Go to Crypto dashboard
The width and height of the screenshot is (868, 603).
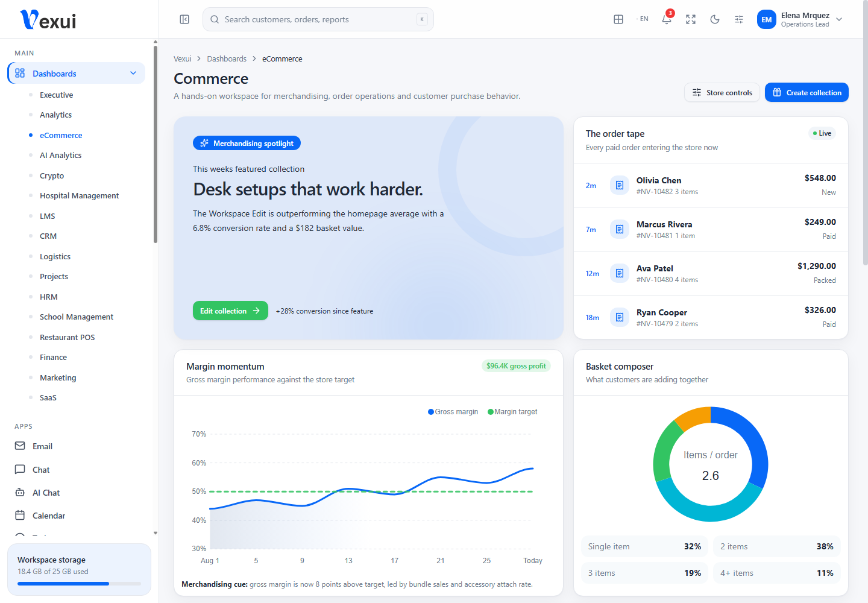[52, 175]
